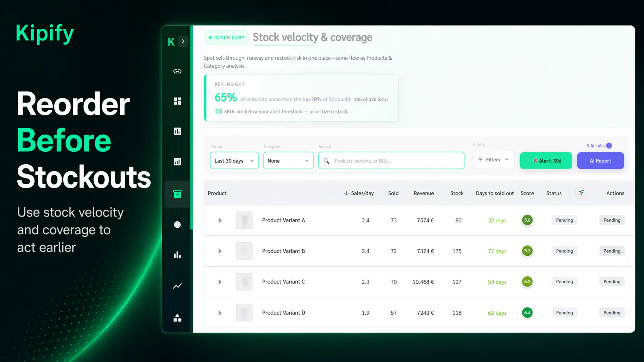
Task: Expand the Product Variant D row
Action: 220,313
